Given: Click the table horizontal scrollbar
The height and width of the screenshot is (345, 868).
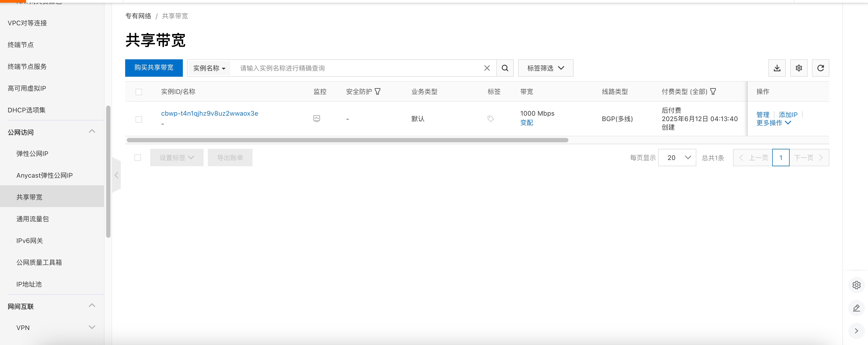Looking at the screenshot, I should pyautogui.click(x=347, y=140).
